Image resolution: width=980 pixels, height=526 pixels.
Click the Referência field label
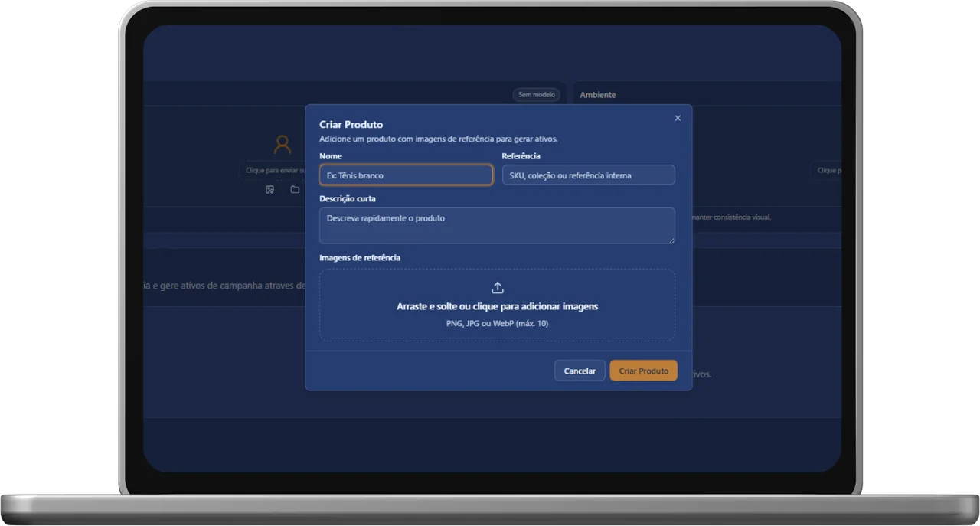(521, 156)
